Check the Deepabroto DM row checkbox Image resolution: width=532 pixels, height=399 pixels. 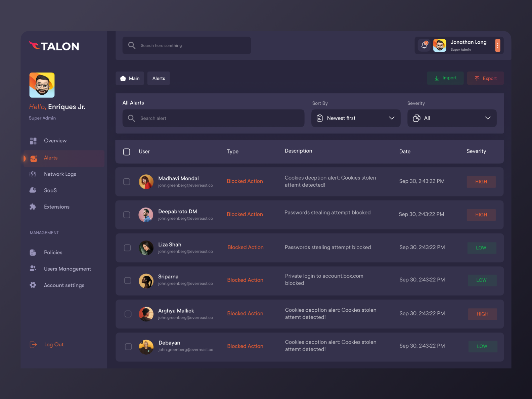click(x=127, y=215)
